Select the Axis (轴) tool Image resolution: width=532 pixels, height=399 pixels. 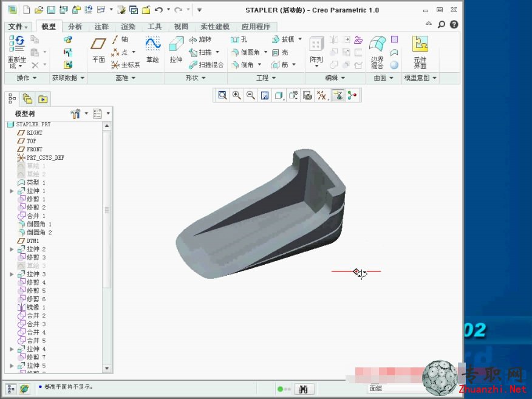click(120, 39)
